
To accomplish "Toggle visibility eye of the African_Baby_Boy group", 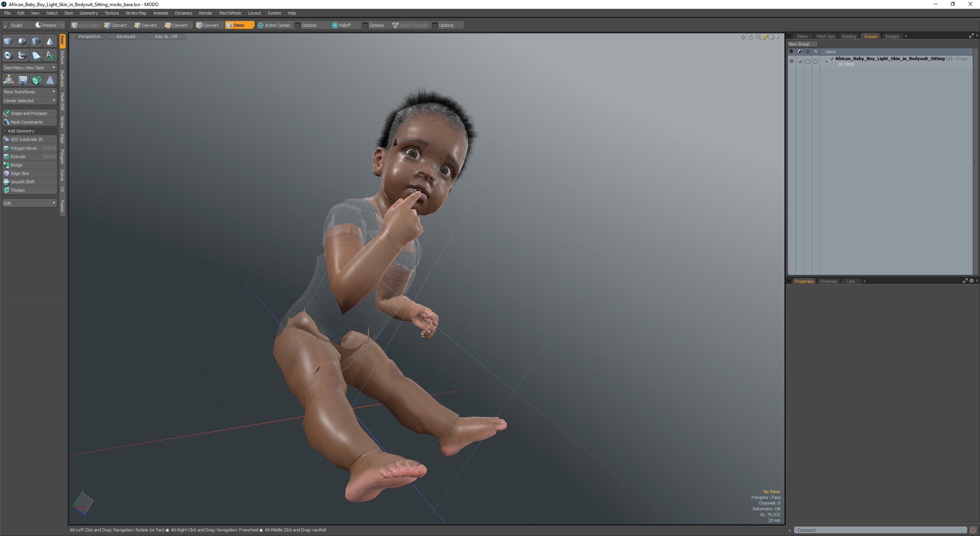I will (791, 61).
